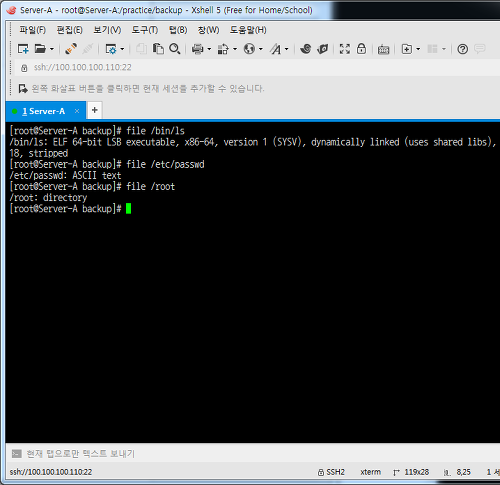Expand the globe encoding dropdown arrow

point(260,49)
